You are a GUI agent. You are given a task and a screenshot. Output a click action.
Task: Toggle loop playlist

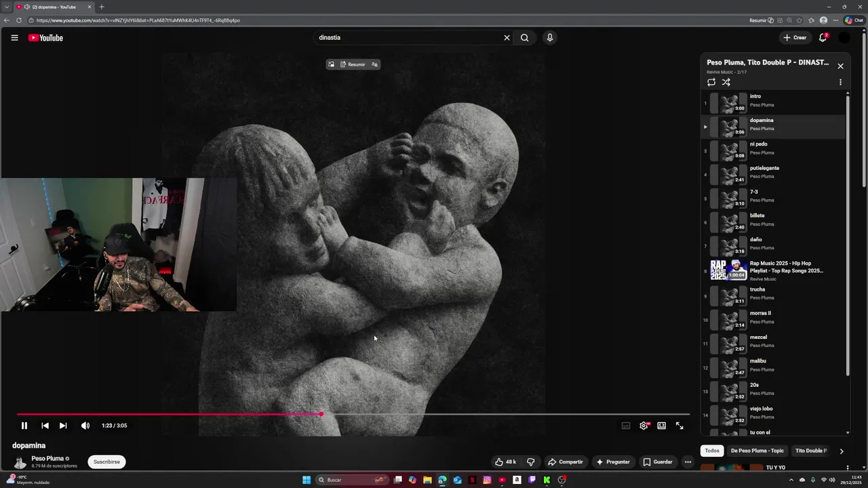711,82
